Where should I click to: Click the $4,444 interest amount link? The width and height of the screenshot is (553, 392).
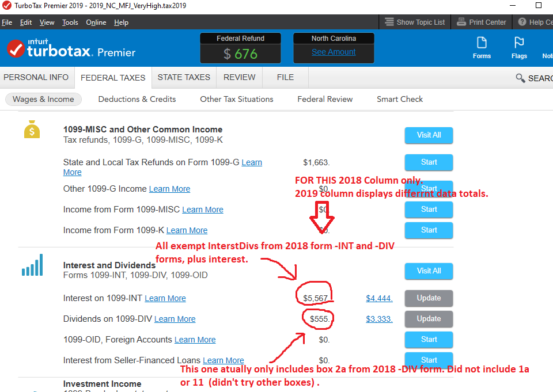[379, 298]
